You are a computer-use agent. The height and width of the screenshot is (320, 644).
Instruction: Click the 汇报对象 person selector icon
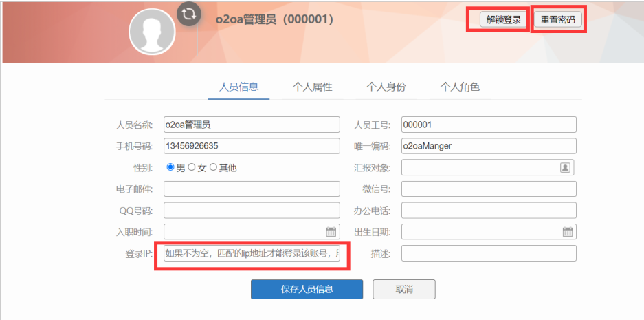click(565, 167)
